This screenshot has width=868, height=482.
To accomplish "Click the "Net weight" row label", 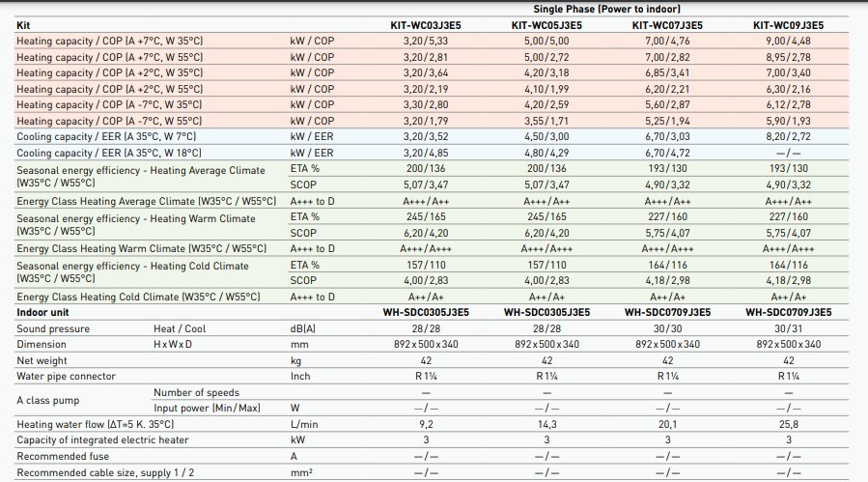I will click(x=43, y=360).
